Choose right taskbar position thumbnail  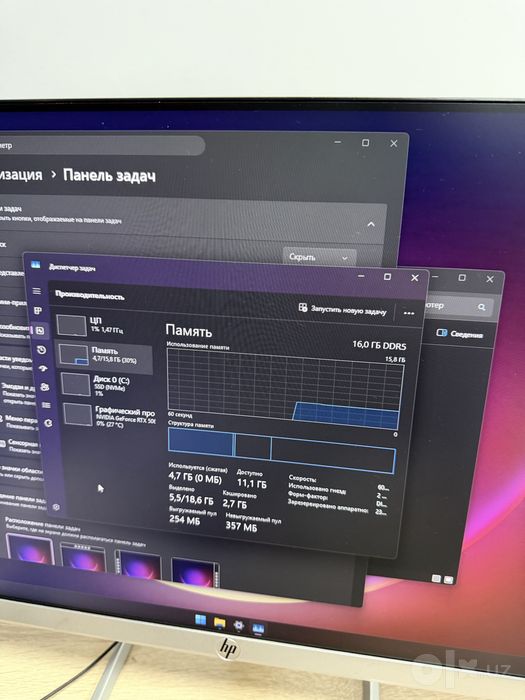click(194, 572)
